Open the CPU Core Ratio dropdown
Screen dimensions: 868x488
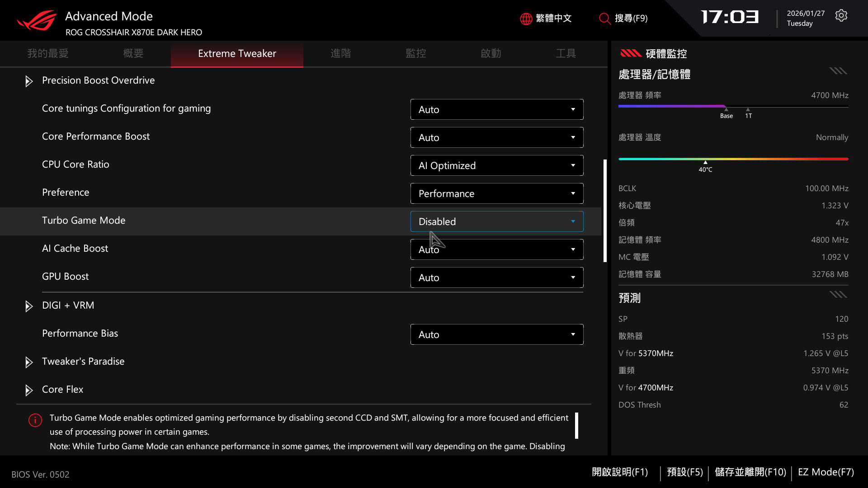pyautogui.click(x=496, y=165)
